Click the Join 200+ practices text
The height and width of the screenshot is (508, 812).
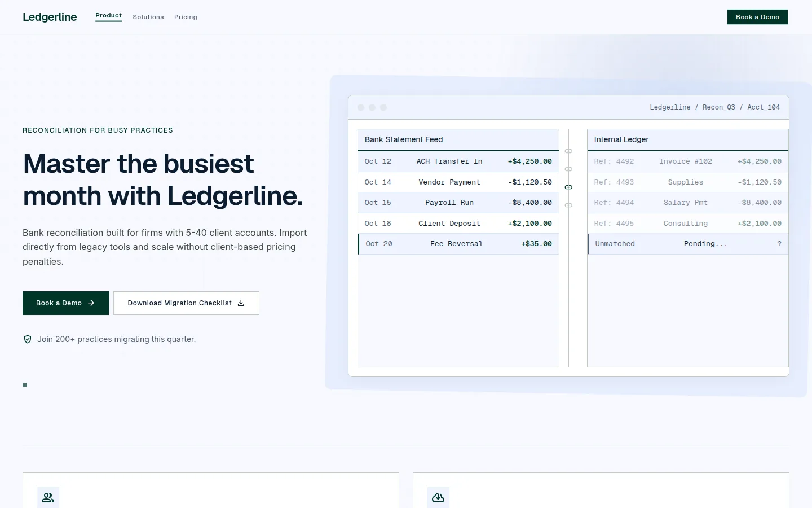pos(117,339)
